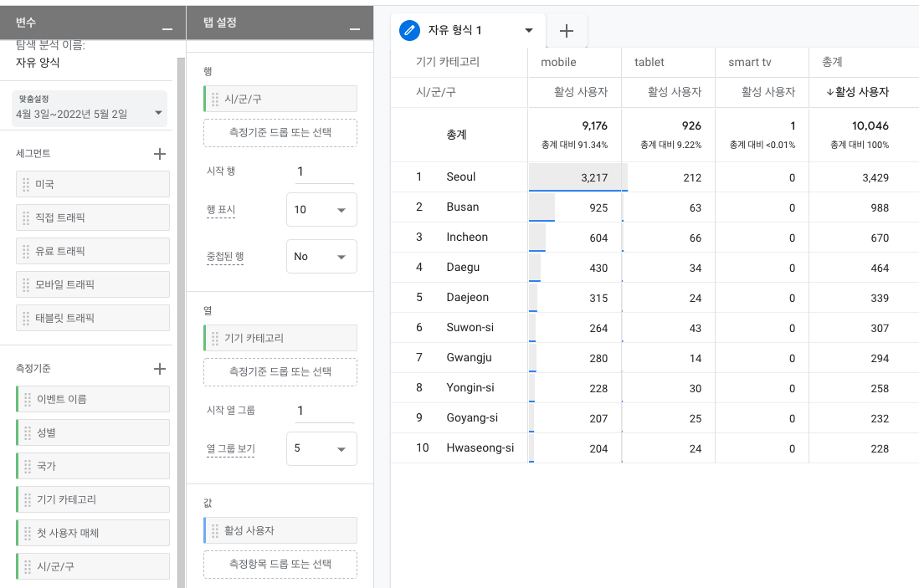
Task: Click the Daegu row label
Action: pyautogui.click(x=463, y=268)
